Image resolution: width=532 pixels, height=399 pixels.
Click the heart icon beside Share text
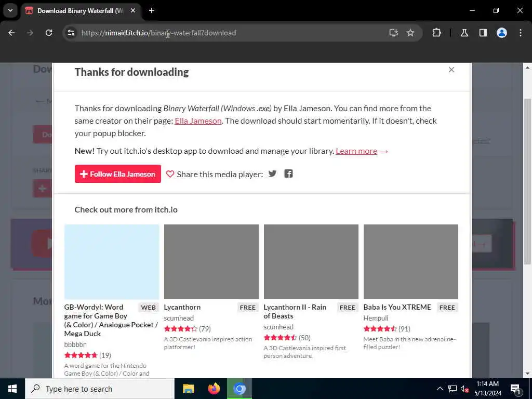click(x=170, y=174)
